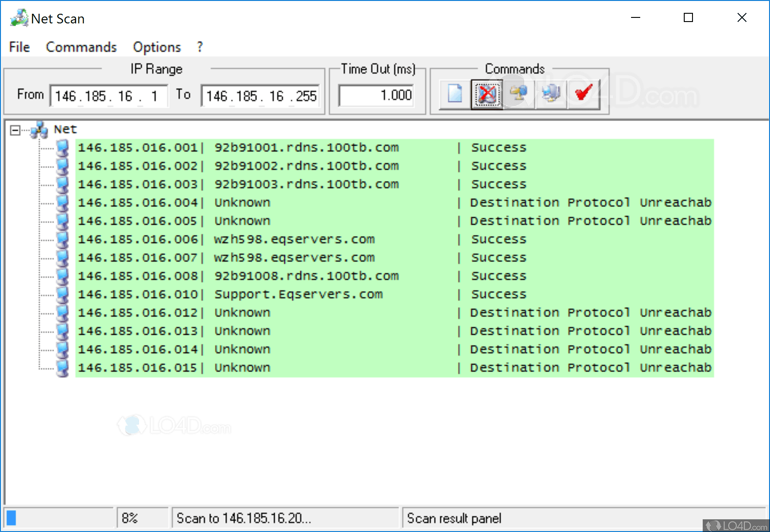Collapse the Net tree root node
770x532 pixels.
click(x=15, y=131)
